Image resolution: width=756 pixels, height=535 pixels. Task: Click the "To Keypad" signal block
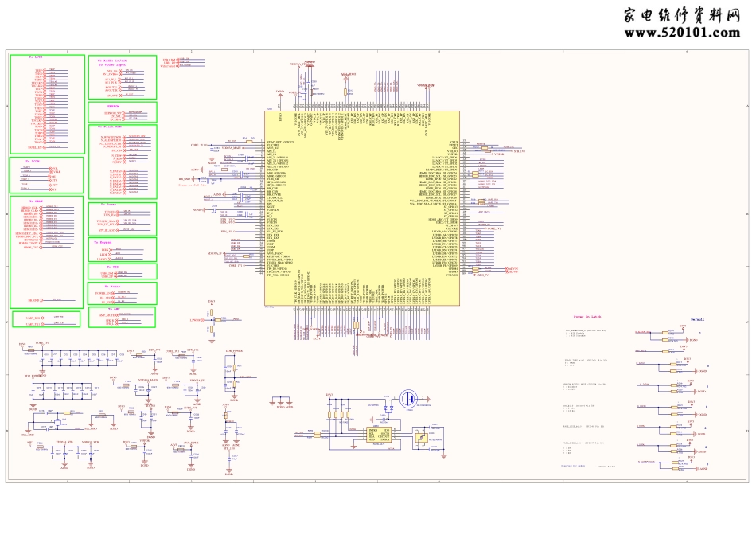[x=122, y=249]
